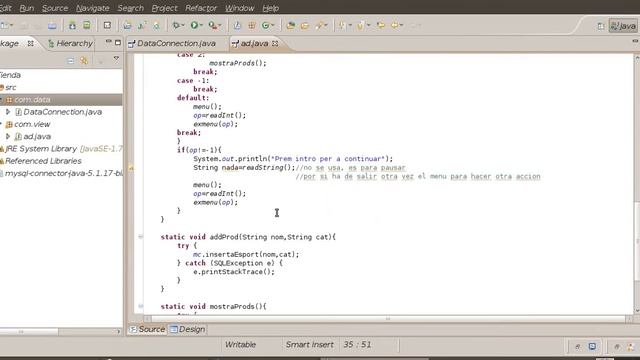Click the Open Perspective icon
The height and width of the screenshot is (360, 640).
click(x=601, y=26)
